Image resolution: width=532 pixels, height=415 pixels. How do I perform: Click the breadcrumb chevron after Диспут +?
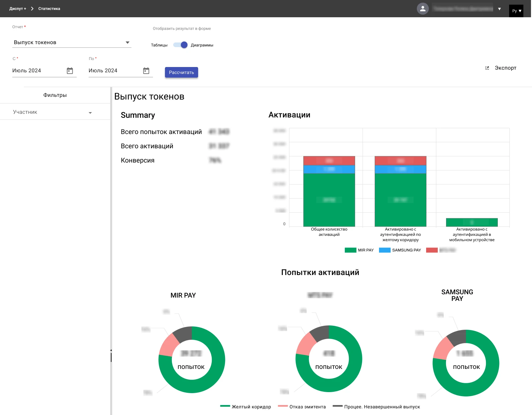coord(32,9)
